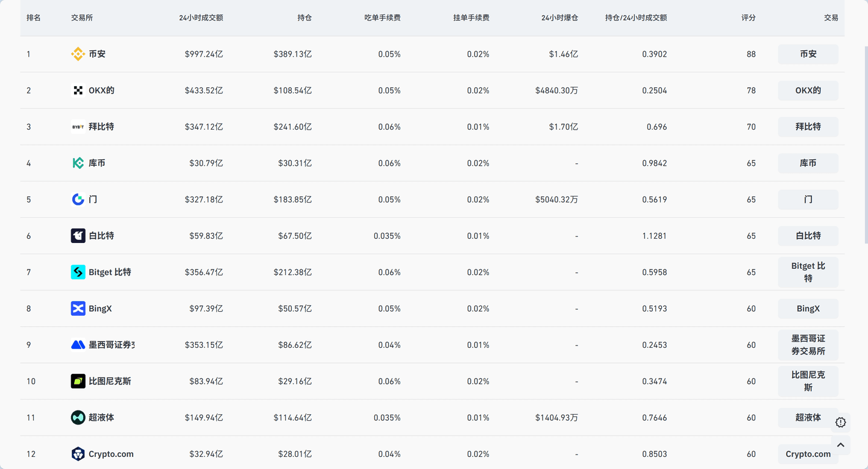
Task: Sort by 24小时爆仓 column header
Action: coord(559,18)
